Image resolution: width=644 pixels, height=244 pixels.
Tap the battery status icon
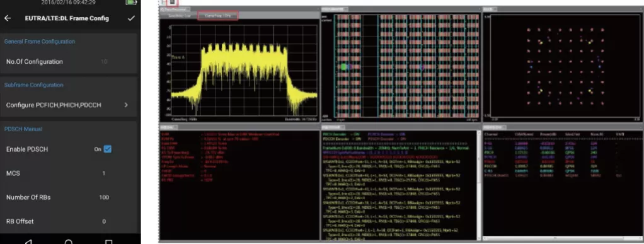132,3
